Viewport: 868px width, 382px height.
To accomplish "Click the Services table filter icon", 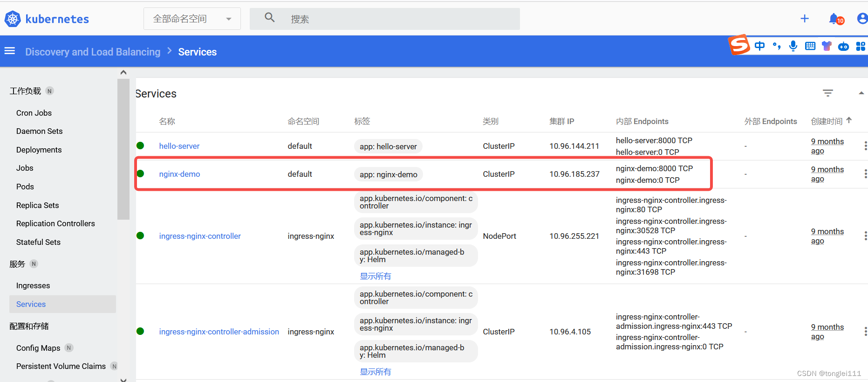I will (828, 93).
